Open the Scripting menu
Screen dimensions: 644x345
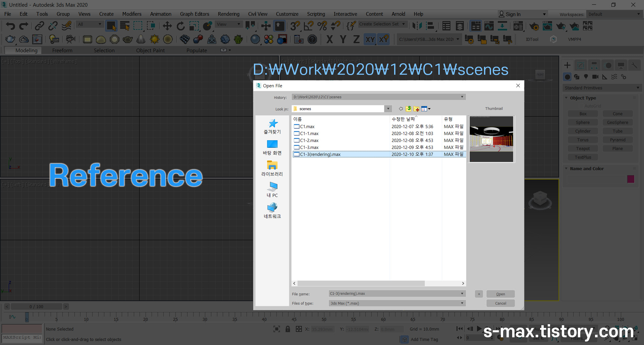tap(316, 14)
